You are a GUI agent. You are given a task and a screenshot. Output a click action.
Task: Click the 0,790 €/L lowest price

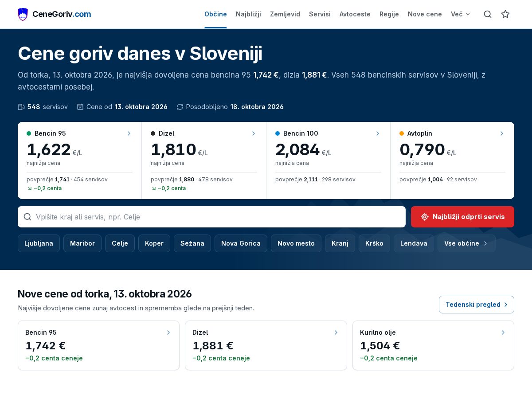(x=428, y=150)
